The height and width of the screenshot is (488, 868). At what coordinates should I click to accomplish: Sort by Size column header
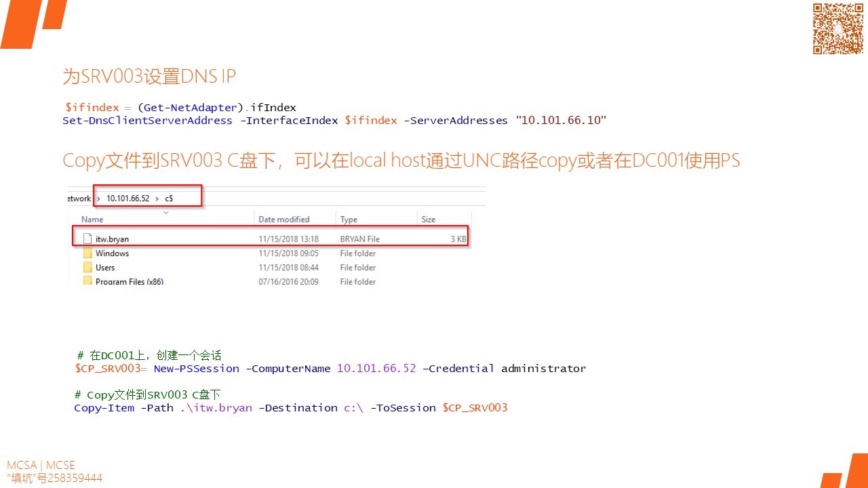[429, 220]
